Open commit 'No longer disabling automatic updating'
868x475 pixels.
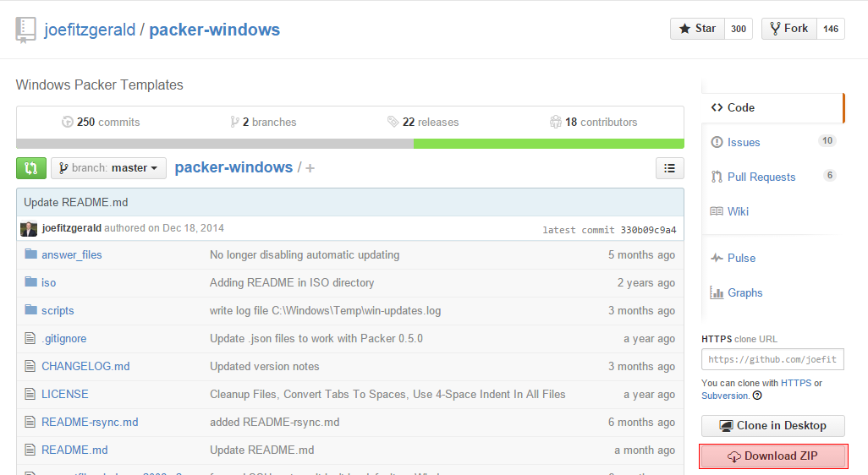pyautogui.click(x=305, y=255)
